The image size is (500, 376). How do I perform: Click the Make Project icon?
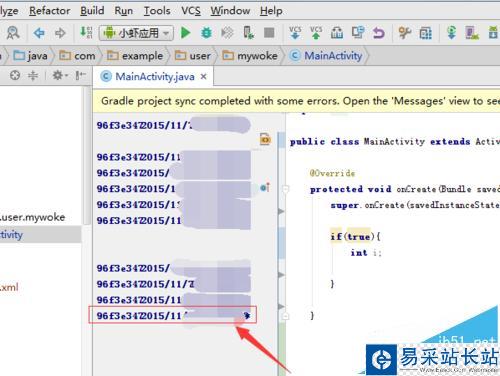(x=86, y=32)
